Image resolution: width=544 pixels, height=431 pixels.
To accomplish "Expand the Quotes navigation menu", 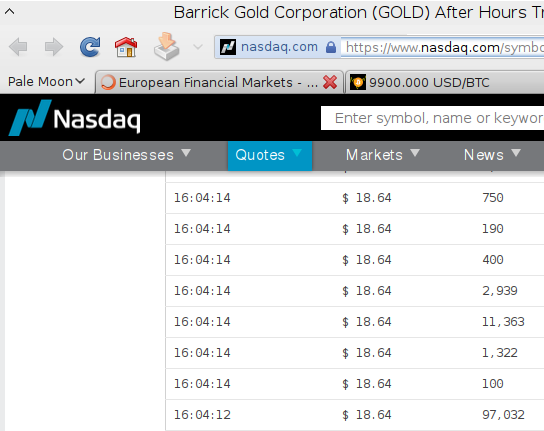I will coord(270,155).
